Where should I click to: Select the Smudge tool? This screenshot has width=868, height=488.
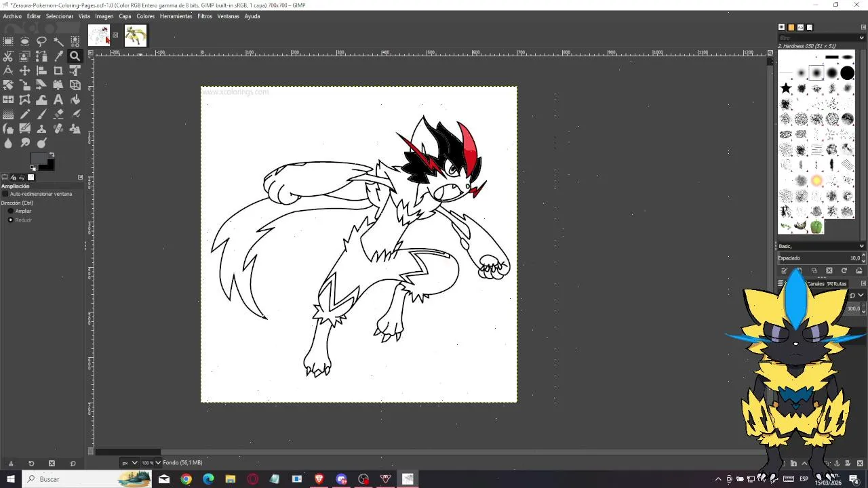pos(25,143)
